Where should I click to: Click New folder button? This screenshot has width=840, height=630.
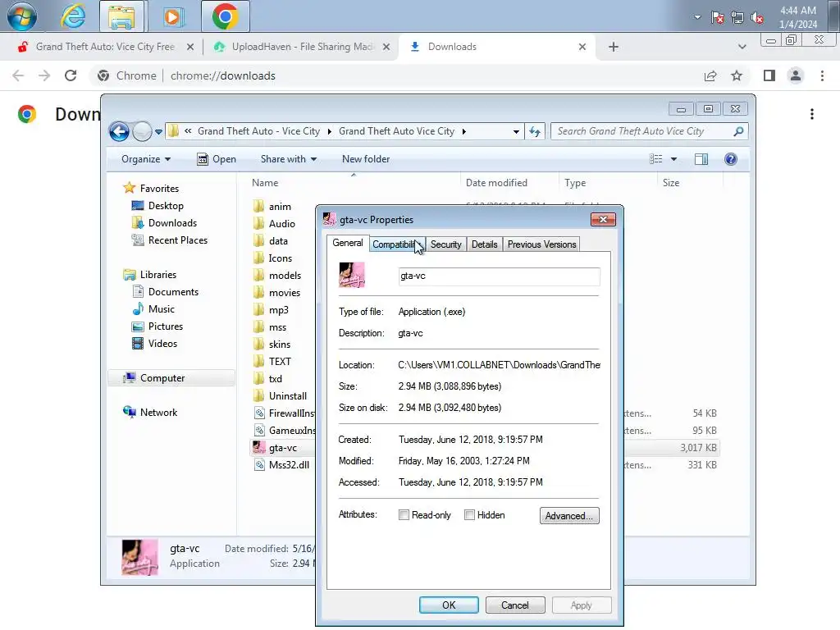point(366,159)
